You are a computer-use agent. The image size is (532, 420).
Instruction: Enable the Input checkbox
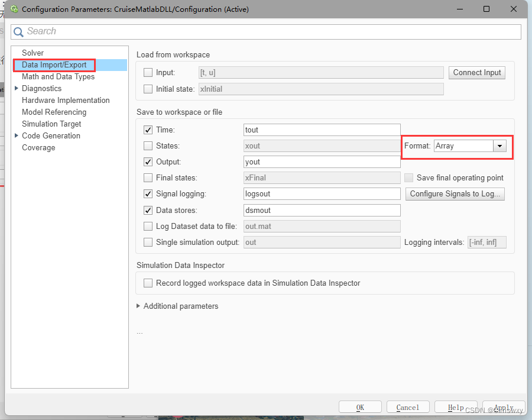pyautogui.click(x=148, y=72)
